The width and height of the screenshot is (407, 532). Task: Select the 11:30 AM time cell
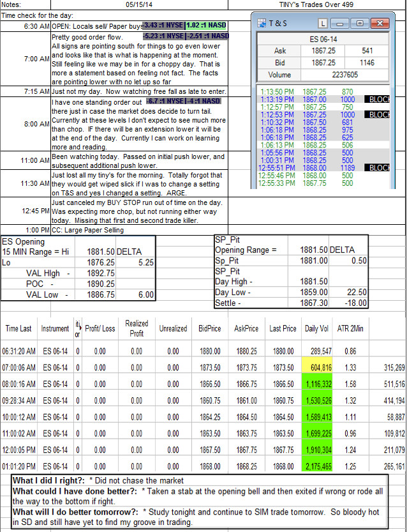pyautogui.click(x=26, y=183)
